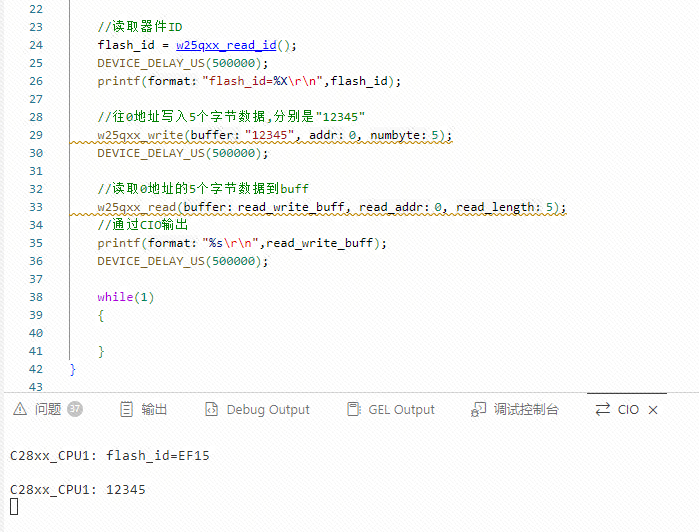
Task: Click the w25qxx_read call on line 33
Action: [332, 207]
